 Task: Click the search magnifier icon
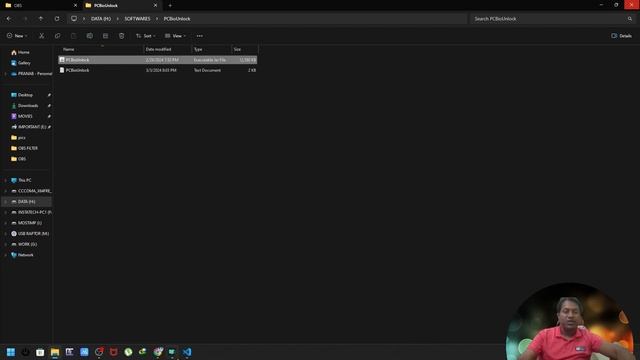point(630,19)
